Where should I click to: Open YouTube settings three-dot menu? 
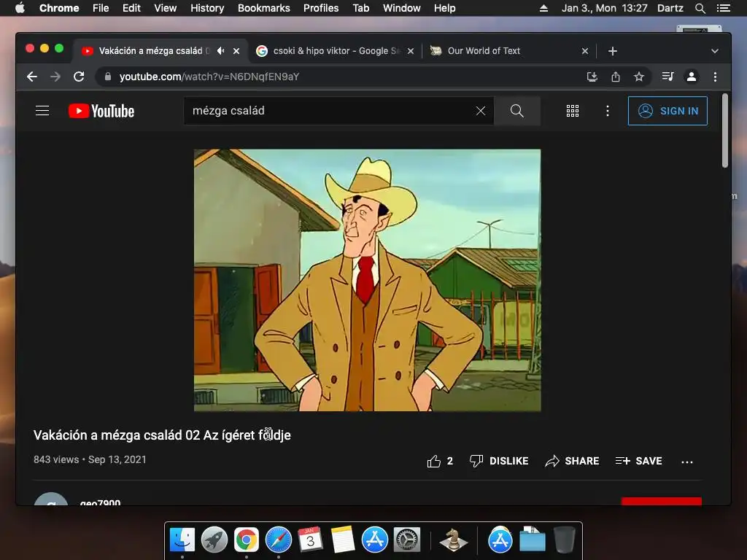pyautogui.click(x=608, y=111)
